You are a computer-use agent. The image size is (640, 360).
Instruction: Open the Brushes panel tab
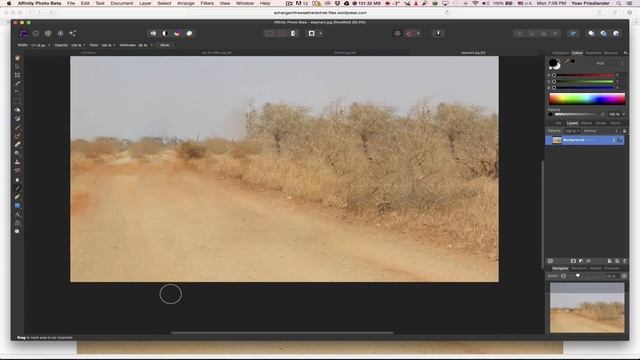click(611, 53)
